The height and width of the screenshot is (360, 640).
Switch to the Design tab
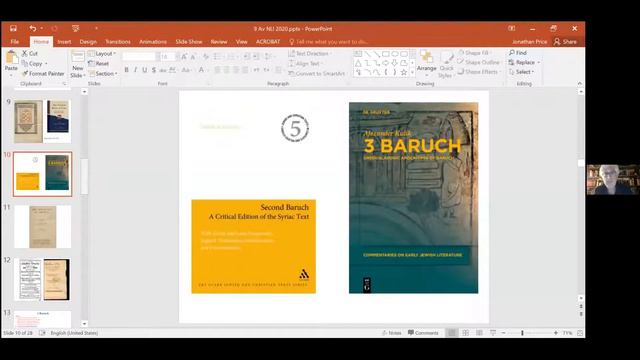(x=88, y=42)
